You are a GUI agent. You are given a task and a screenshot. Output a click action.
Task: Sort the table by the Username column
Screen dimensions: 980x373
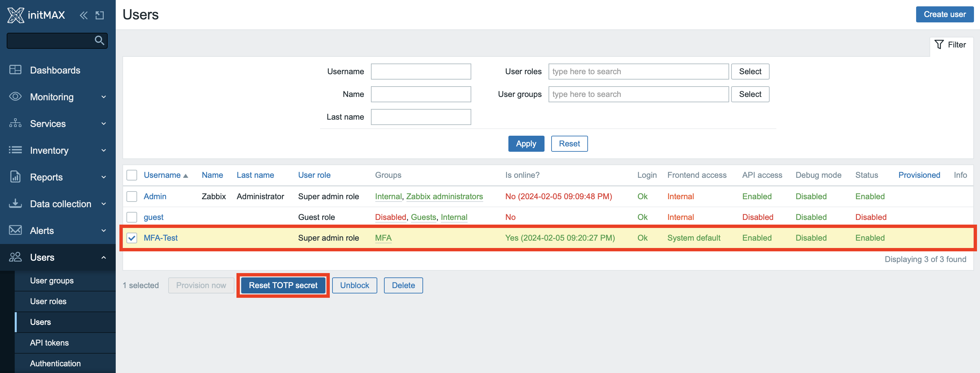[x=162, y=175]
